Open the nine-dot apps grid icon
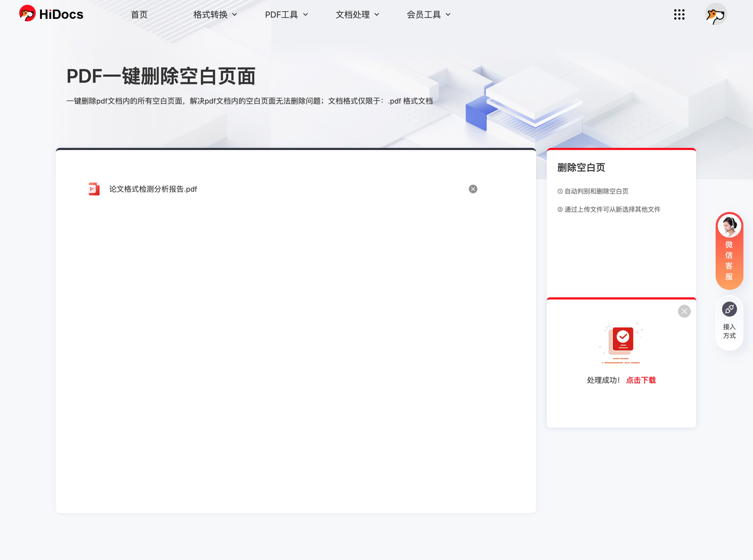The image size is (753, 560). coord(679,15)
